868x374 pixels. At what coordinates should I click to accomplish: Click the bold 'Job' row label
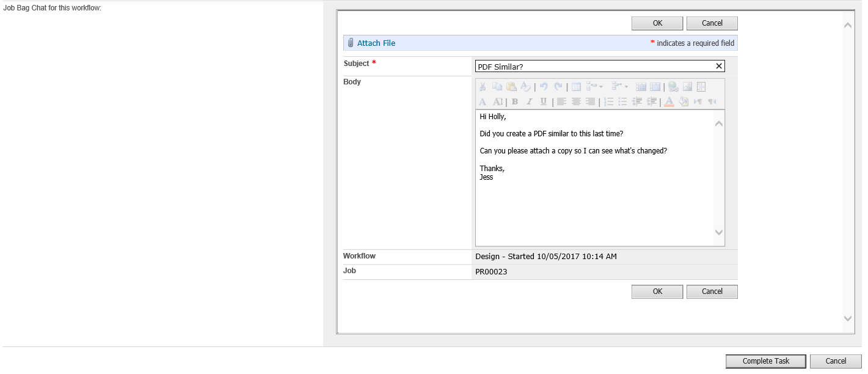click(x=349, y=271)
